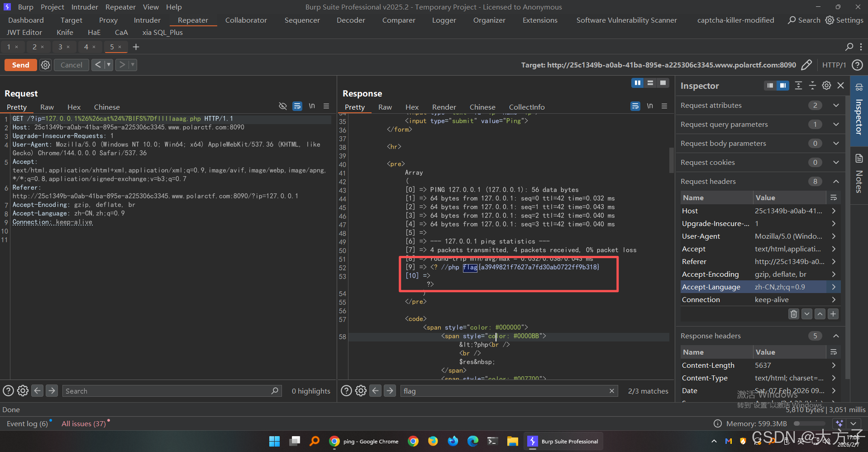This screenshot has height=452, width=868.
Task: Search Repeater tabs with the magnifier icon
Action: (849, 47)
